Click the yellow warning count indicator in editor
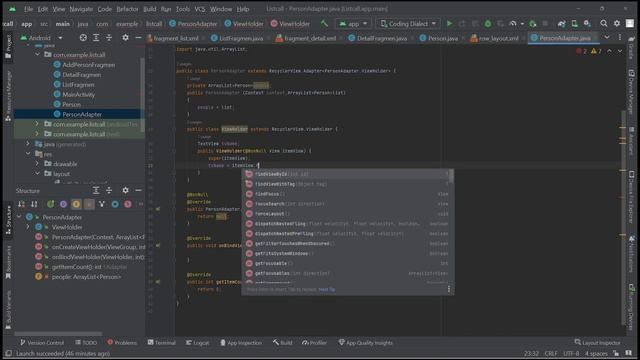Viewport: 640px width, 360px height. click(x=596, y=51)
